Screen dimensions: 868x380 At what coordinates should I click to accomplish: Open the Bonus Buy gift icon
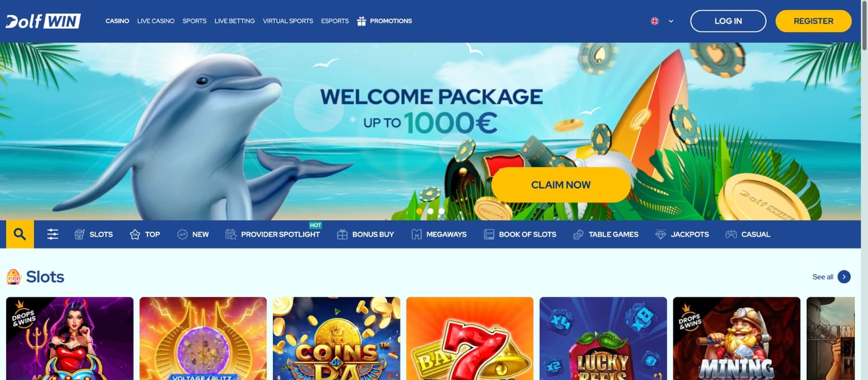342,234
